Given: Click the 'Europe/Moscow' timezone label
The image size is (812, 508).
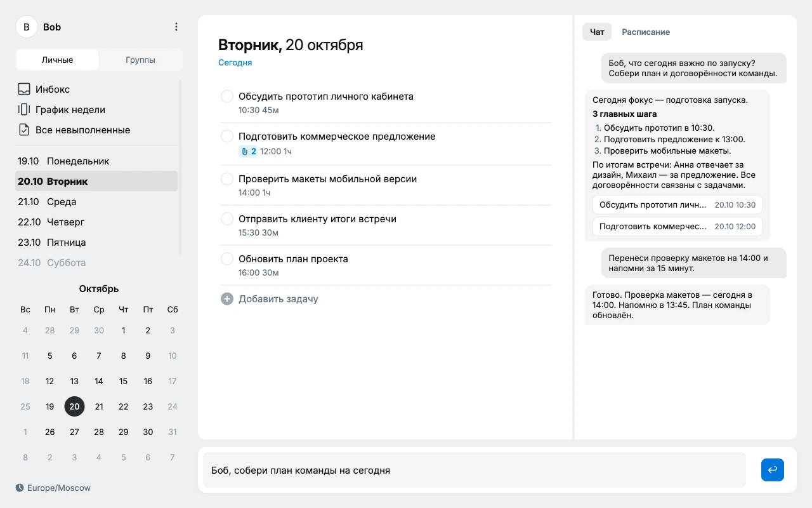Looking at the screenshot, I should [x=59, y=488].
